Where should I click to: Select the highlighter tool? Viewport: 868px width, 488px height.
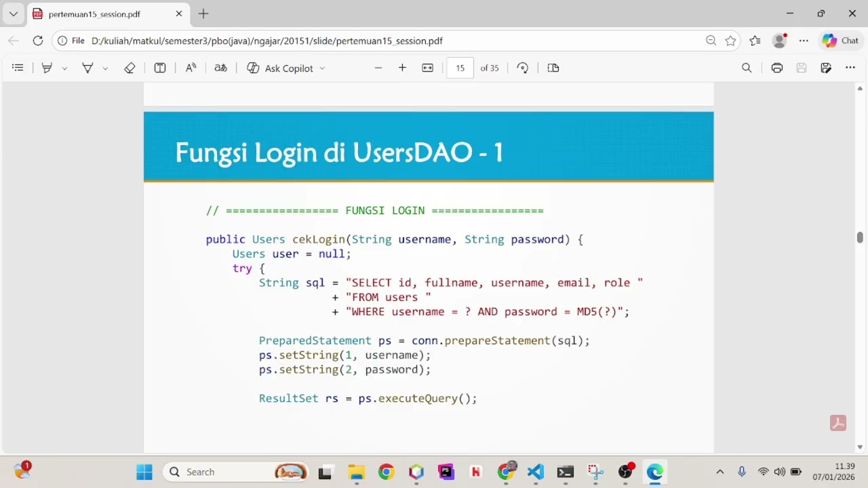(47, 68)
